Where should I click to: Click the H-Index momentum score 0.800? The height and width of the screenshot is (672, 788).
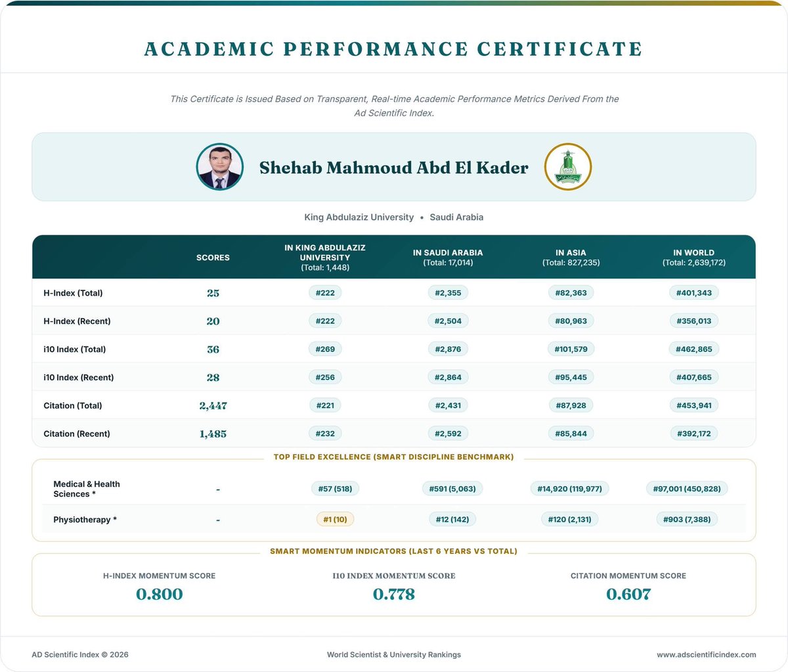click(x=160, y=594)
